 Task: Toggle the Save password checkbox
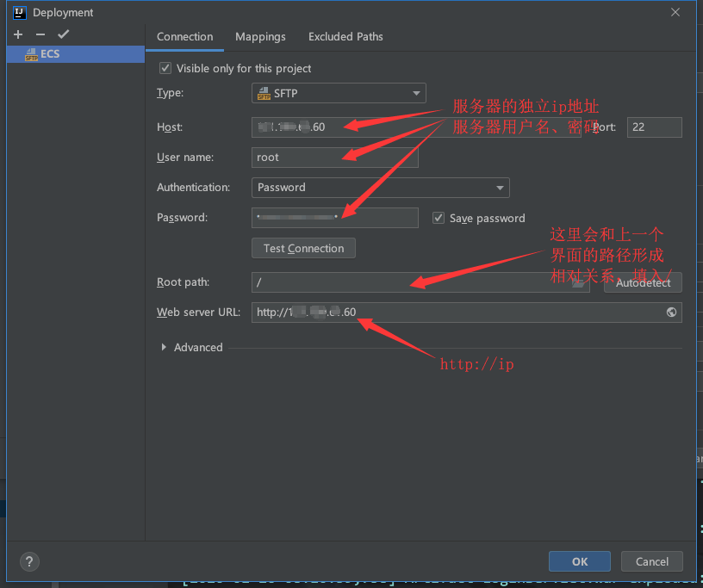coord(438,218)
